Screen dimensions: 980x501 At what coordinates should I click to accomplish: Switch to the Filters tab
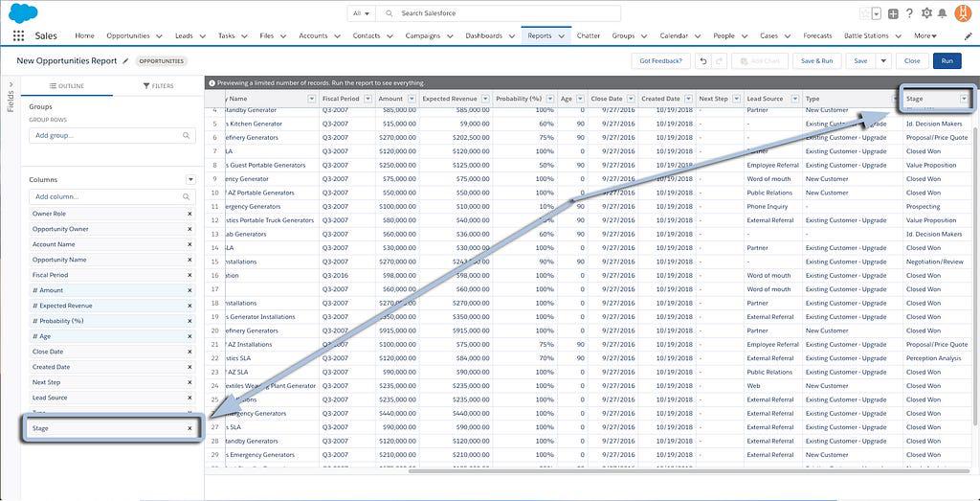[x=158, y=86]
